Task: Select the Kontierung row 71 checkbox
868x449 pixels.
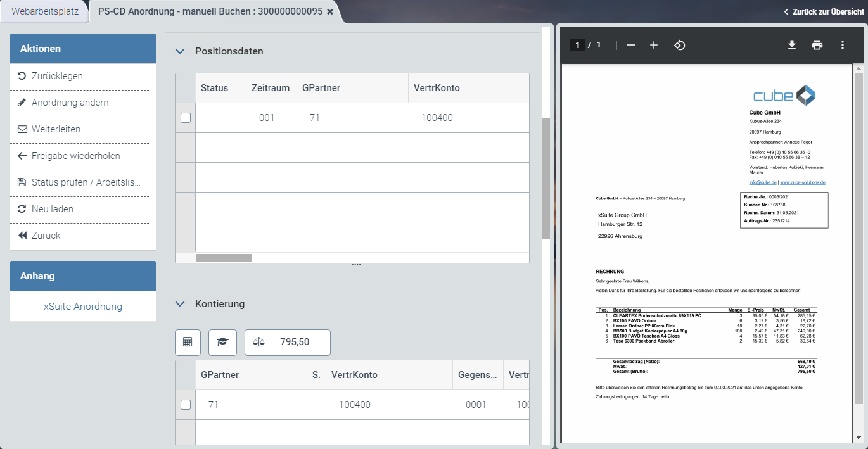Action: 186,405
